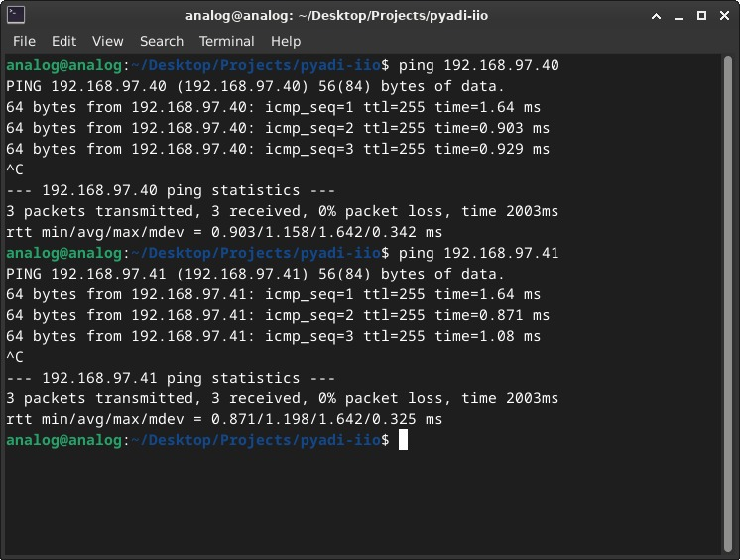Click the command 'ping 192.168.97.40'

click(x=478, y=65)
